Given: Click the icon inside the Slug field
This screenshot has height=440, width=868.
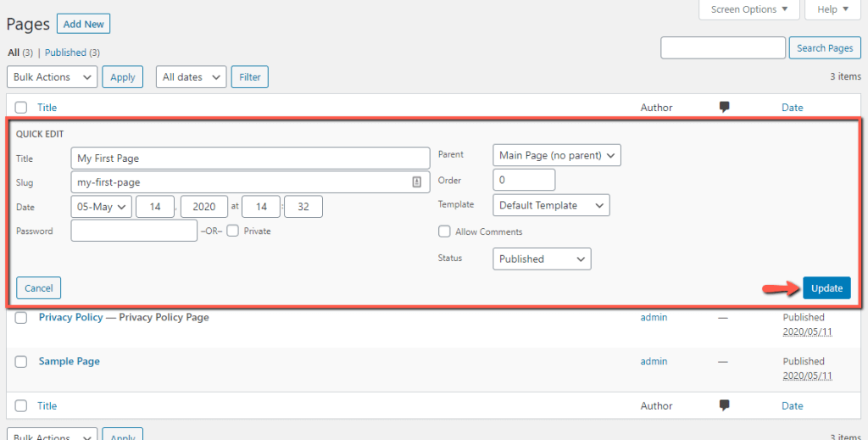Looking at the screenshot, I should (417, 182).
